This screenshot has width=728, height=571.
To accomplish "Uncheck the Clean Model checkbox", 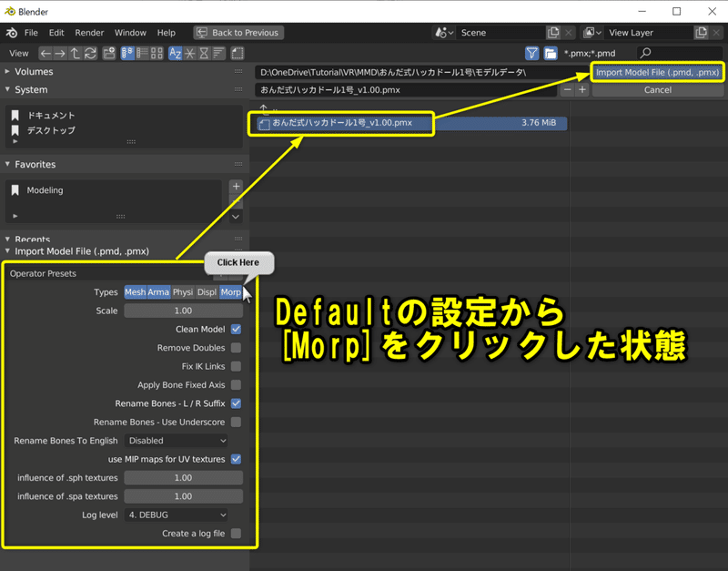I will pos(236,329).
